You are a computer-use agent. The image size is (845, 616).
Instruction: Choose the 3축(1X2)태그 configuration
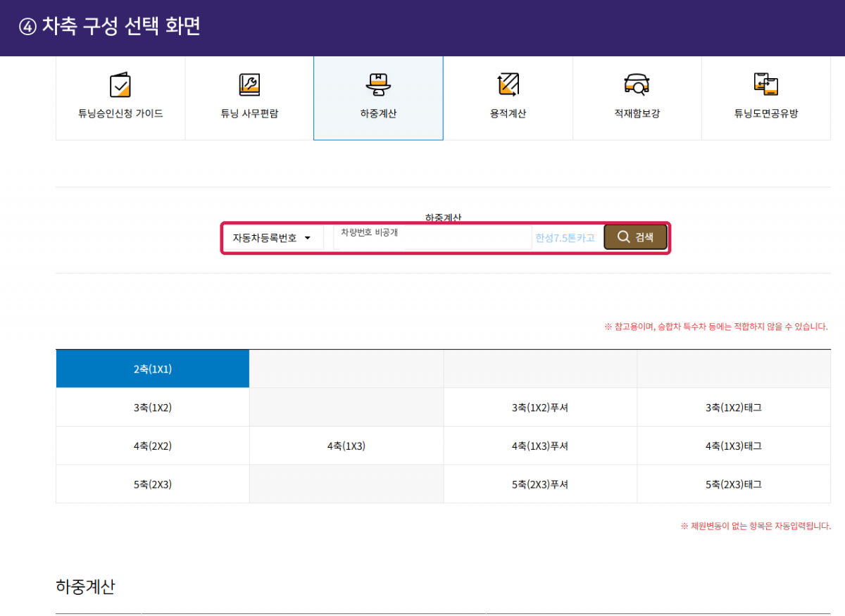point(734,408)
